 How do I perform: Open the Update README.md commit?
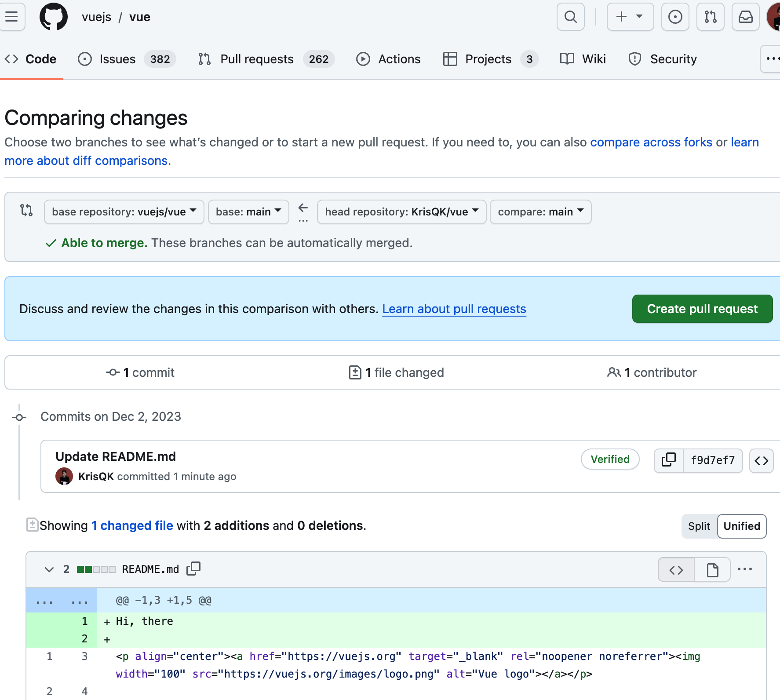click(x=116, y=456)
